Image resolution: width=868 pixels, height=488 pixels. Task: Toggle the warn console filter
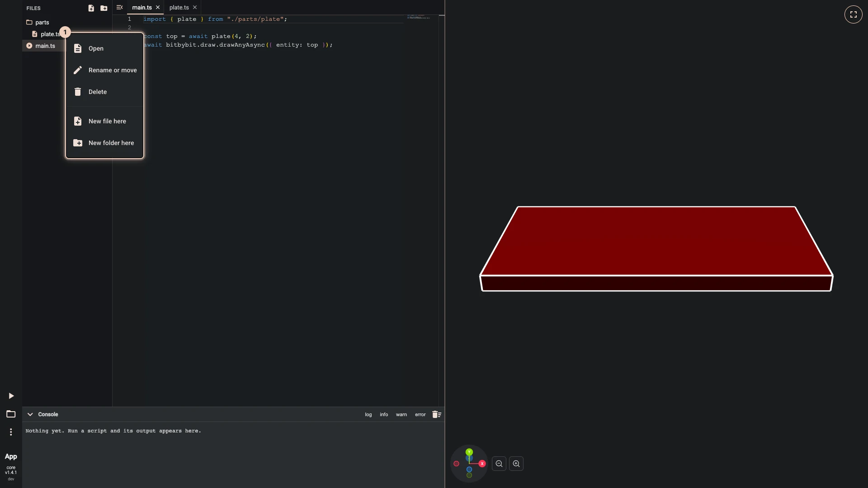pos(401,414)
